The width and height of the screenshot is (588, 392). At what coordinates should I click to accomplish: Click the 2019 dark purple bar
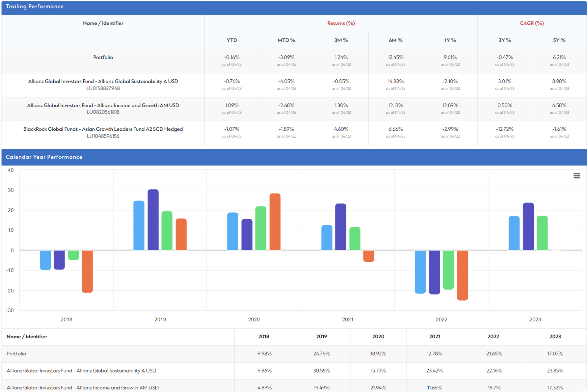click(153, 220)
